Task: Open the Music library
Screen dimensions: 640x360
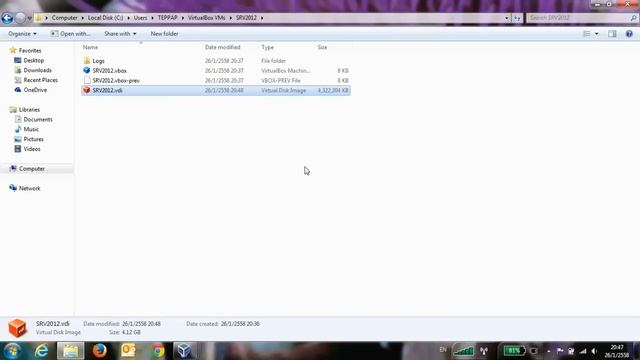Action: (31, 129)
